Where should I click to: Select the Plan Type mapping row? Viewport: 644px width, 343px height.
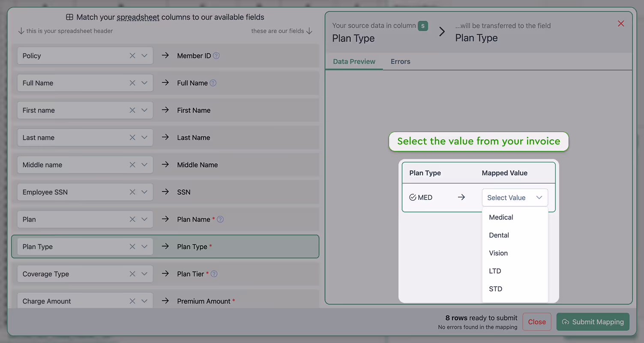point(165,247)
